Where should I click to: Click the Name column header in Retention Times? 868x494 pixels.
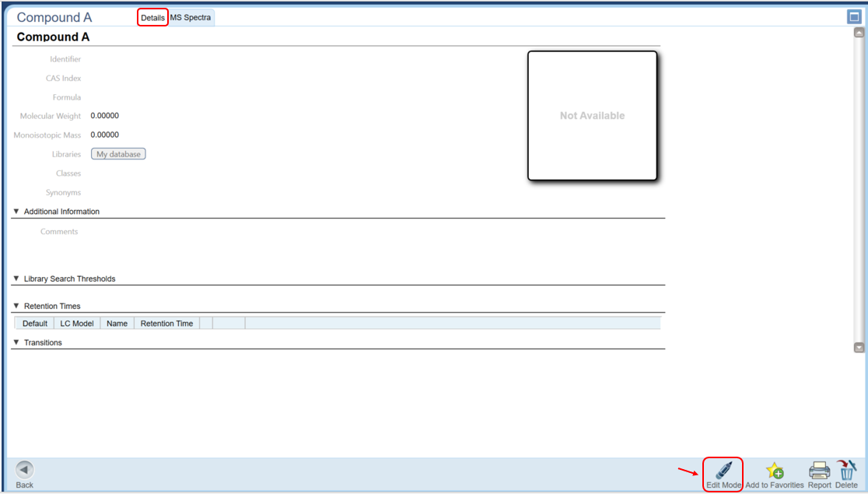tap(117, 323)
